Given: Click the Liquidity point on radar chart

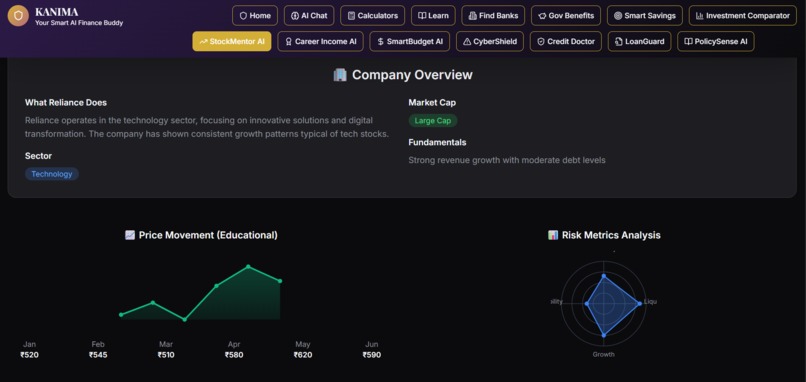Looking at the screenshot, I should click(639, 303).
